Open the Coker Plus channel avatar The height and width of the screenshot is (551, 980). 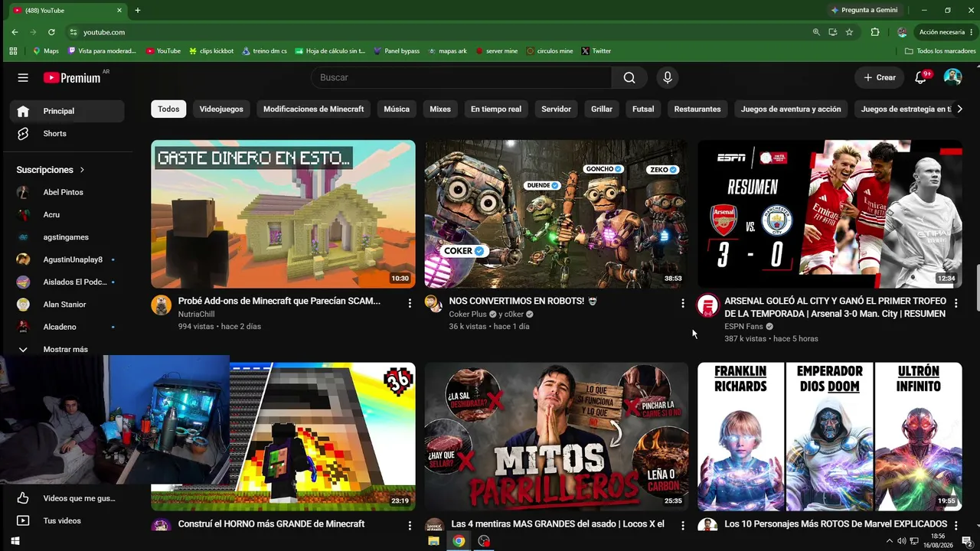pos(433,303)
